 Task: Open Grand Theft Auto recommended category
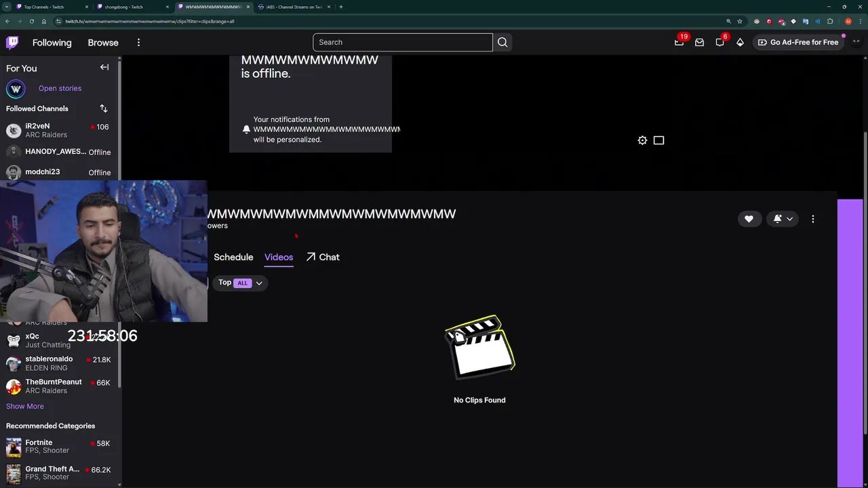pyautogui.click(x=60, y=472)
